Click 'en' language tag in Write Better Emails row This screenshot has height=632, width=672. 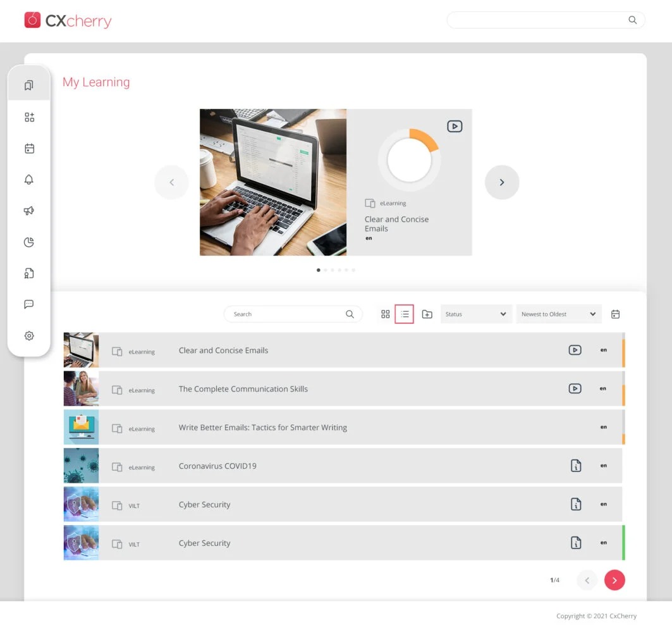point(603,427)
